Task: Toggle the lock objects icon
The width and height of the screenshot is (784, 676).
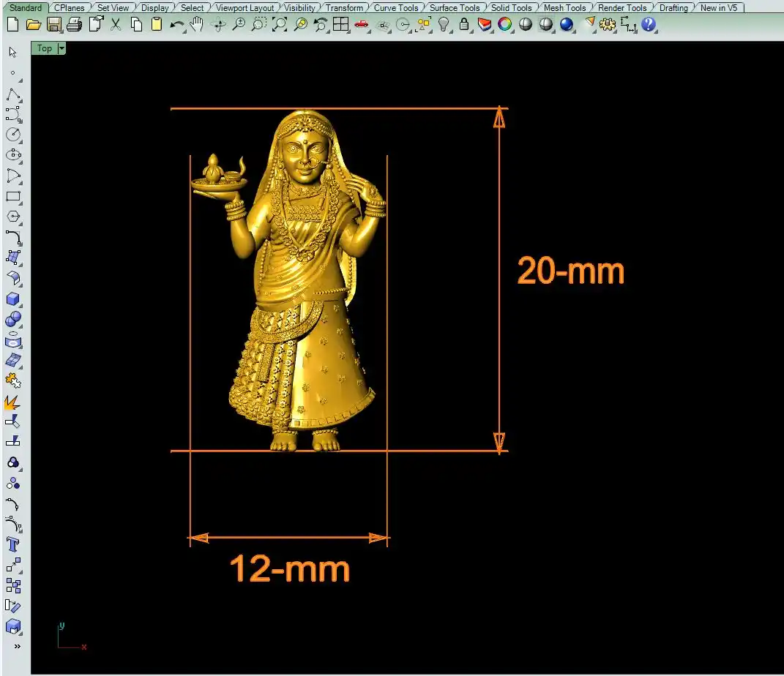Action: (464, 24)
